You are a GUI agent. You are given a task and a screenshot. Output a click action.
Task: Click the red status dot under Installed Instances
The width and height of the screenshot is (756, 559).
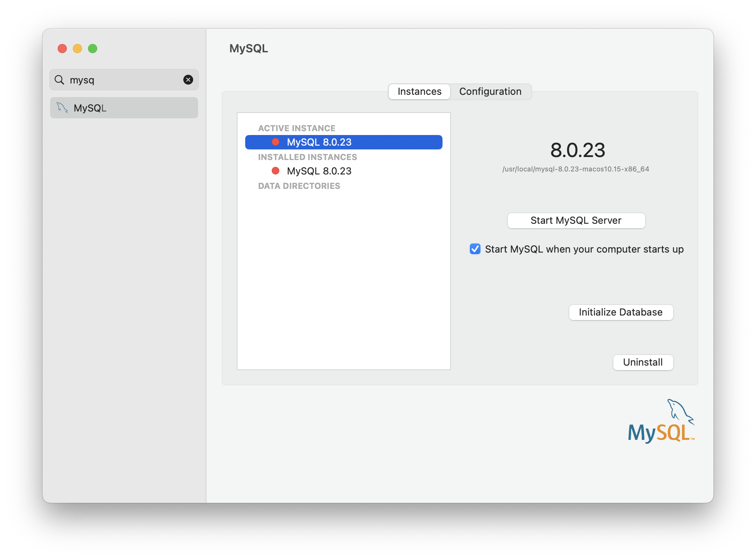click(276, 171)
